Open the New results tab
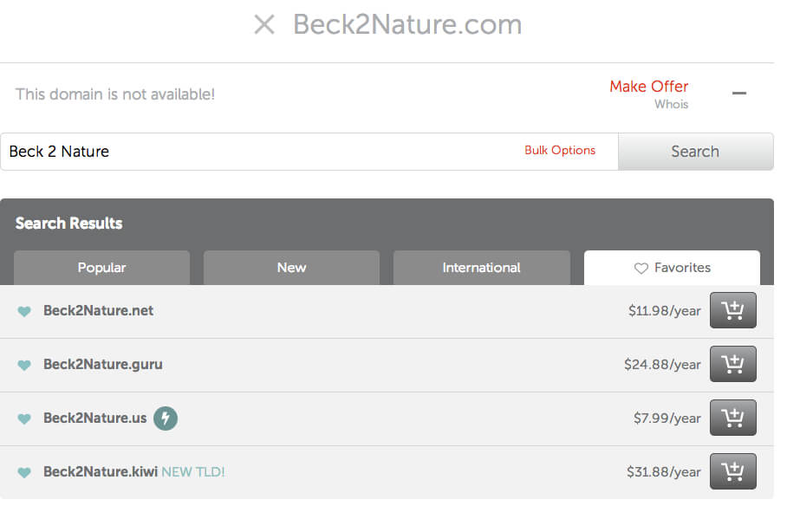The height and width of the screenshot is (506, 800). (291, 268)
